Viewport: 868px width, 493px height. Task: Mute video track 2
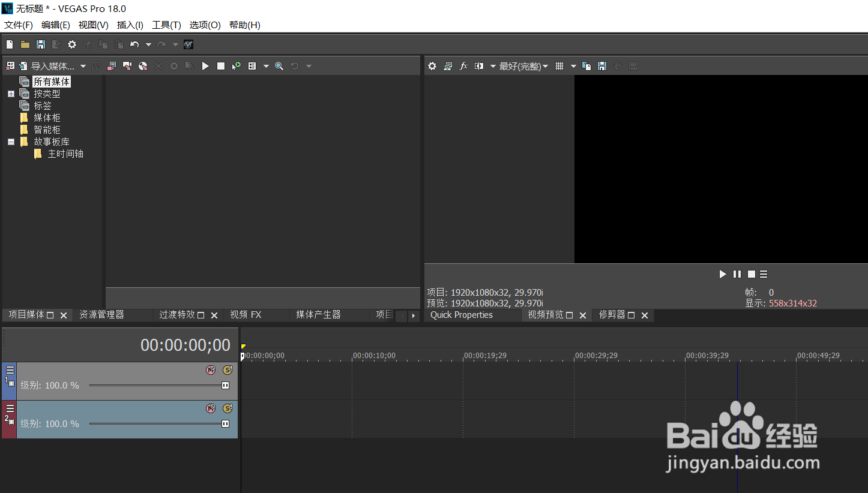(211, 408)
